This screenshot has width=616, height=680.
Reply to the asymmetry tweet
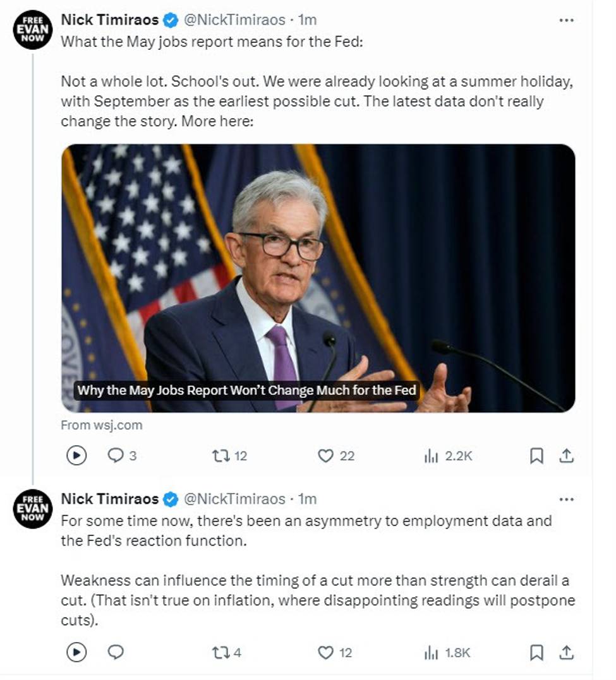coord(116,652)
